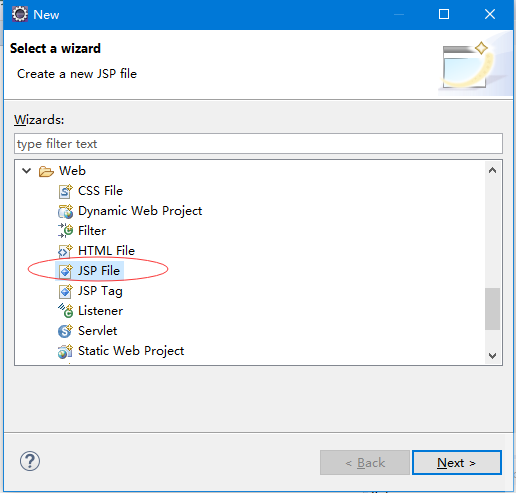Click the Back button
The height and width of the screenshot is (493, 516).
[365, 463]
